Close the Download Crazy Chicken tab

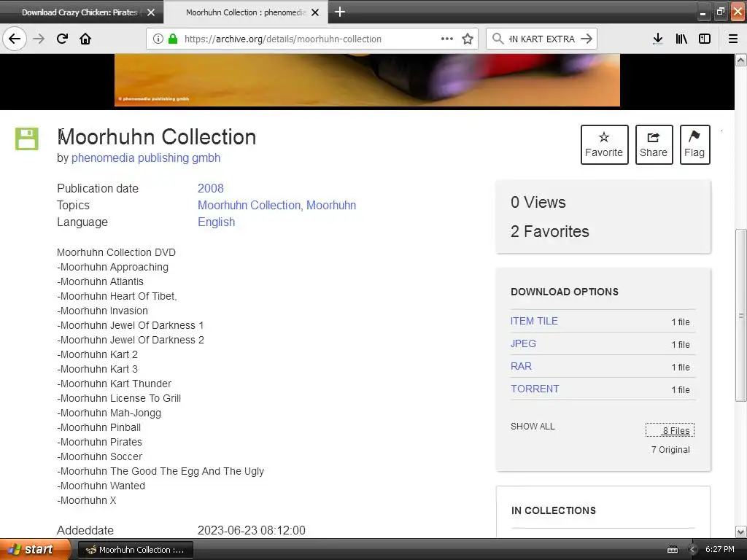(x=151, y=12)
